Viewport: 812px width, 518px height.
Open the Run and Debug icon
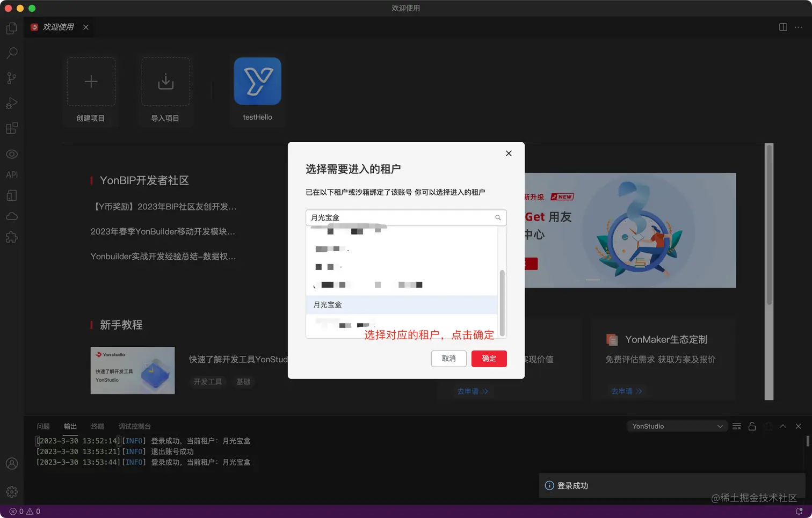[12, 103]
